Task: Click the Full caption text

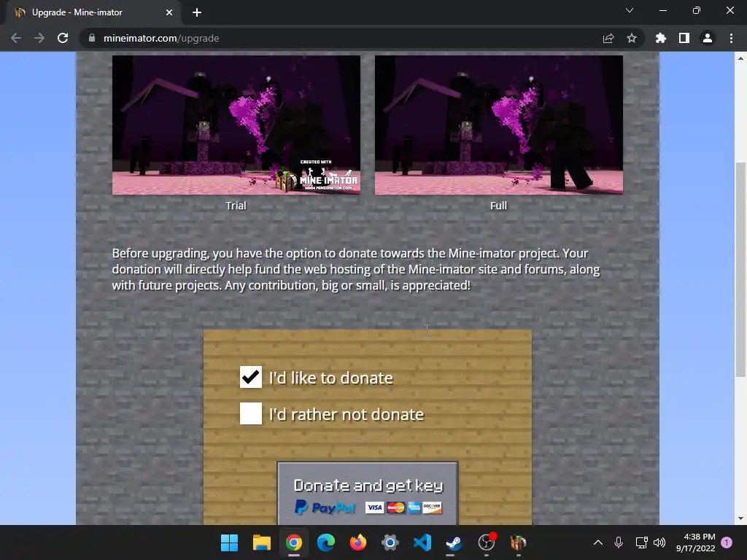Action: [498, 206]
